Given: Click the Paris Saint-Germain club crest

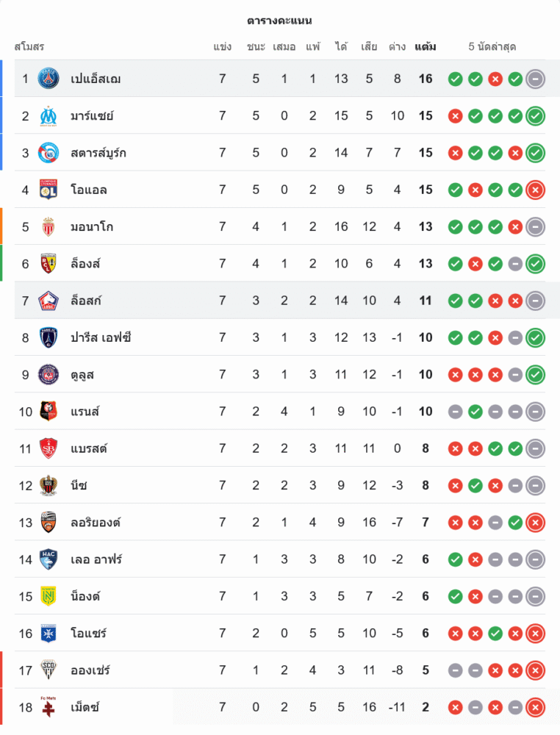Looking at the screenshot, I should 49,79.
